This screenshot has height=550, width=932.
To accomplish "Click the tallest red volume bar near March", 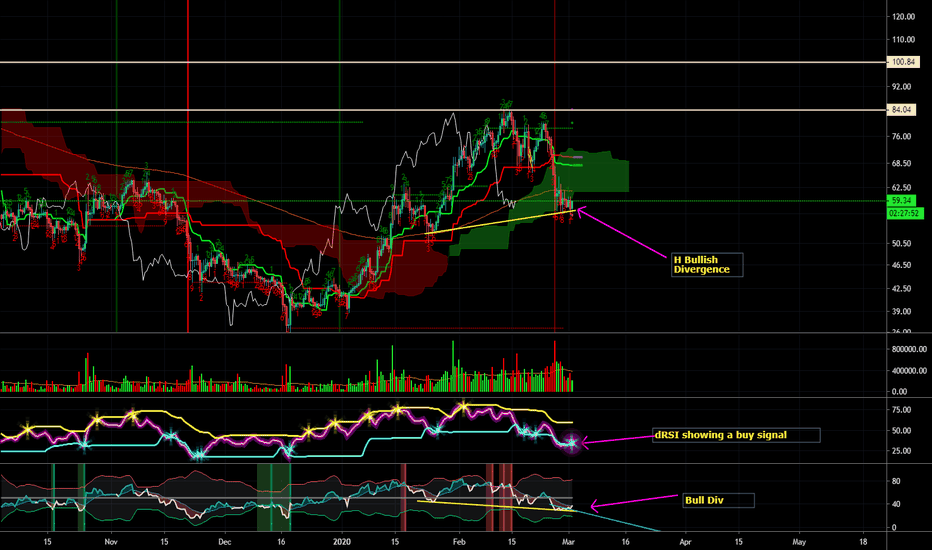I will point(555,366).
